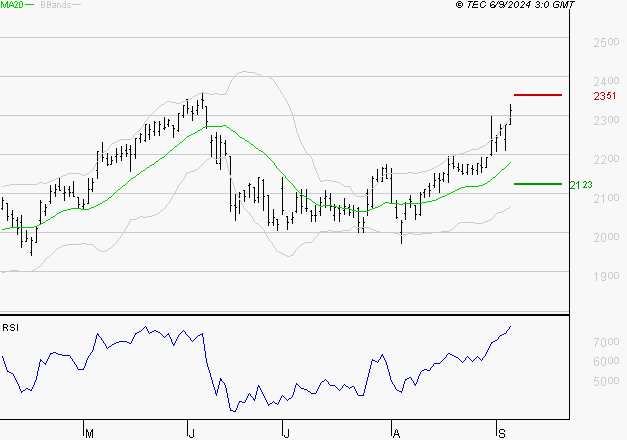Click the RSI 5000 axis label

(606, 381)
